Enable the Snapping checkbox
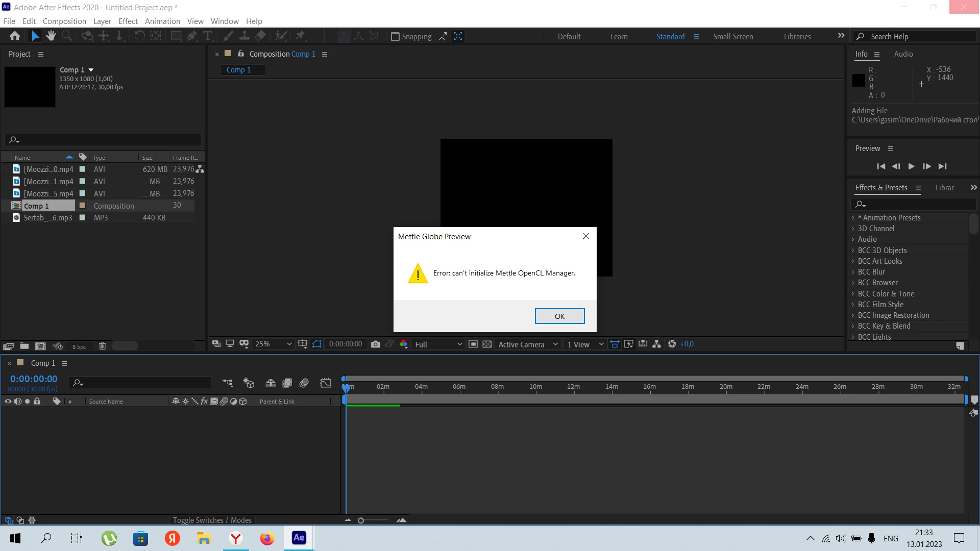The width and height of the screenshot is (980, 551). [x=395, y=37]
